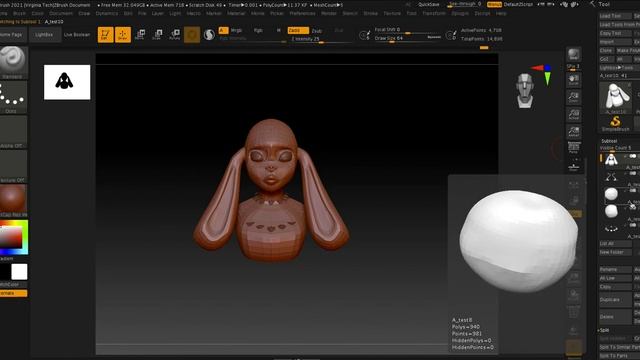Screen dimensions: 640x360
Task: Adjust the Z Intensity slider
Action: pyautogui.click(x=322, y=39)
